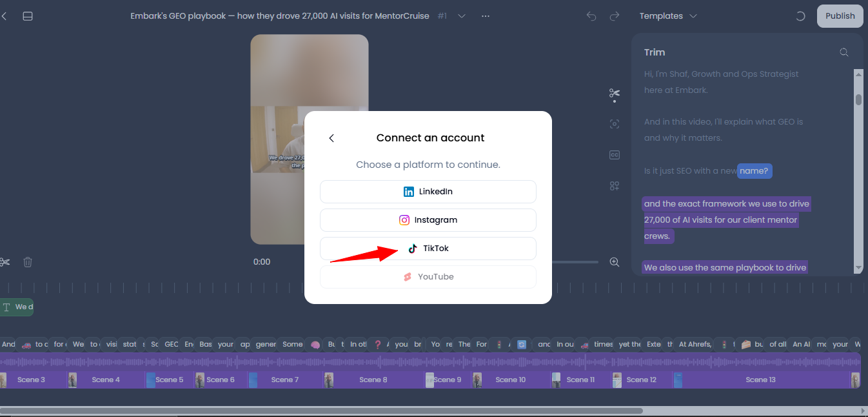Zoom in on the timeline
The image size is (868, 417).
point(615,262)
